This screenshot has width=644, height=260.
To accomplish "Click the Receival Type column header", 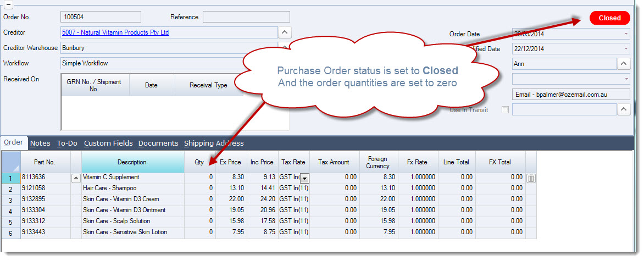I will coord(208,85).
